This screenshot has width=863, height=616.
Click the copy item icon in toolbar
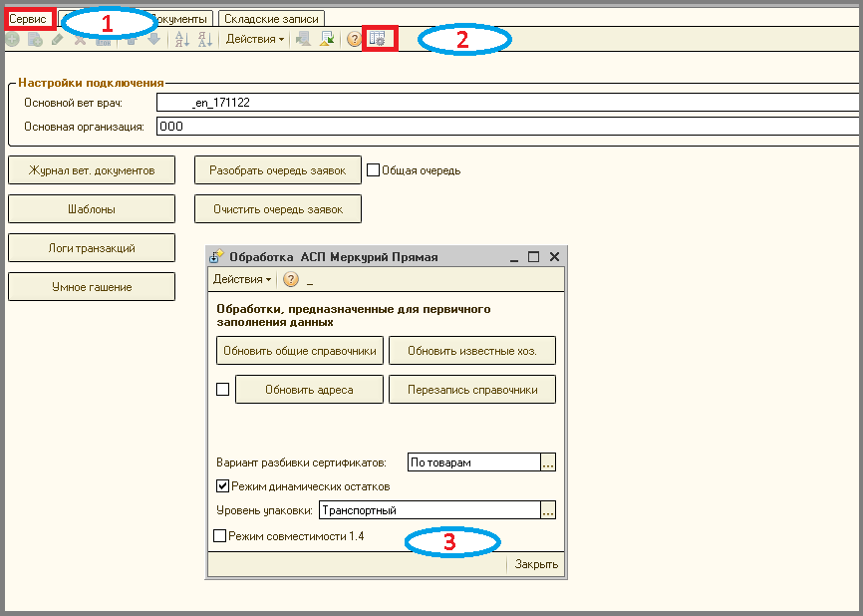point(35,39)
